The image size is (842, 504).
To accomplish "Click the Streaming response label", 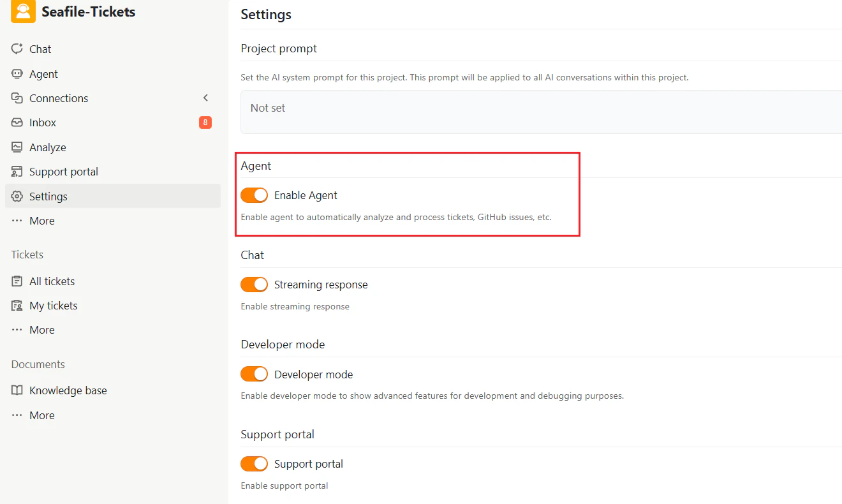I will click(321, 285).
